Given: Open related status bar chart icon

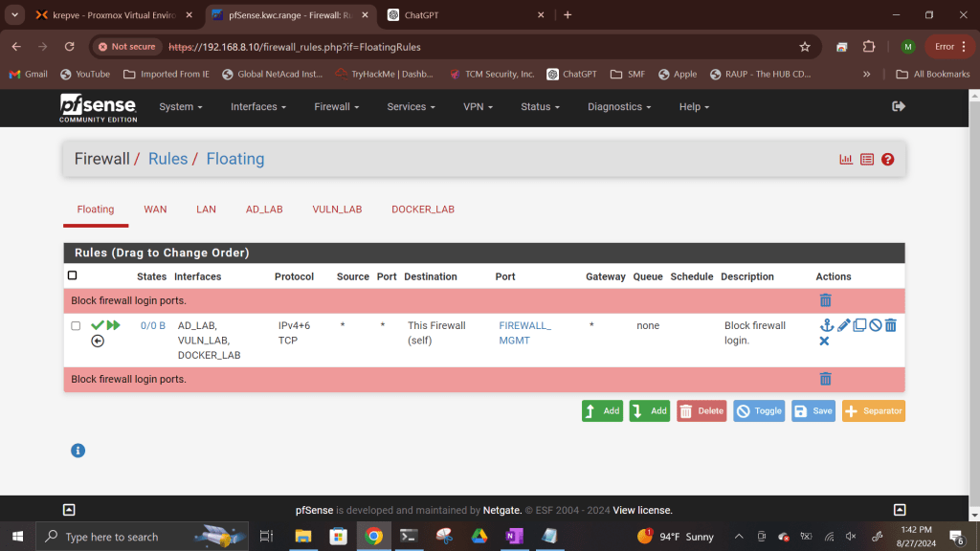Looking at the screenshot, I should (846, 160).
